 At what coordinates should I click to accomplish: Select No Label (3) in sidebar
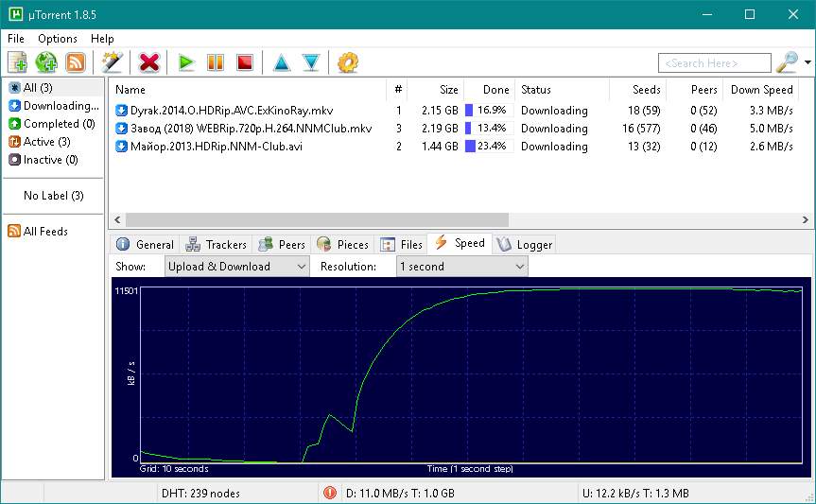coord(53,196)
